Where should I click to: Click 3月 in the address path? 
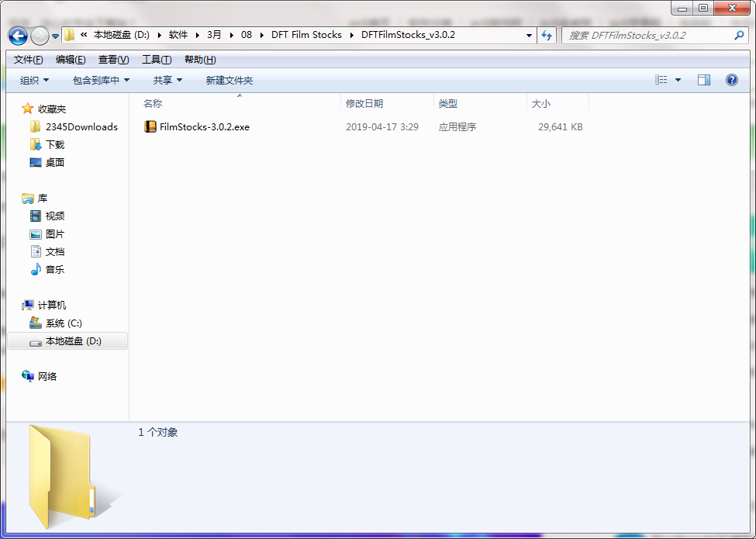click(x=213, y=35)
